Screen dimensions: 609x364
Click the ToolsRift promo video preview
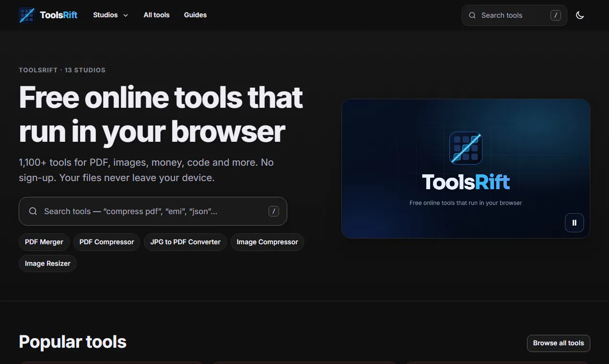click(x=466, y=169)
